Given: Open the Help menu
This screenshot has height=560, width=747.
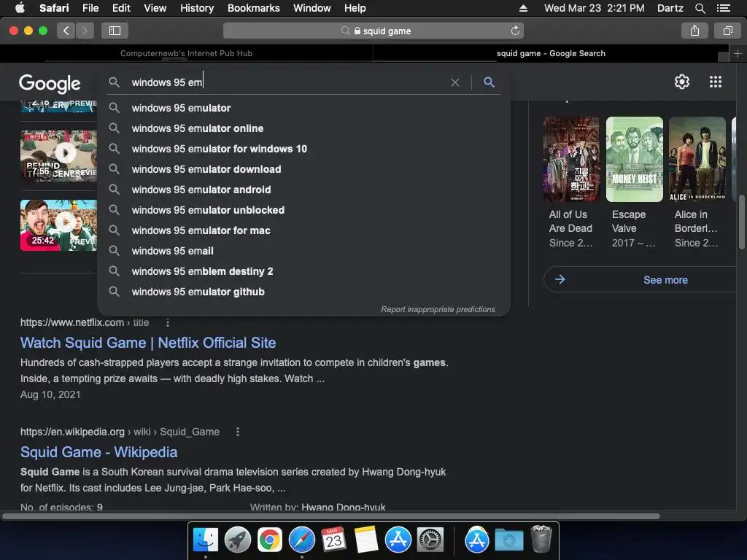Looking at the screenshot, I should coord(355,8).
